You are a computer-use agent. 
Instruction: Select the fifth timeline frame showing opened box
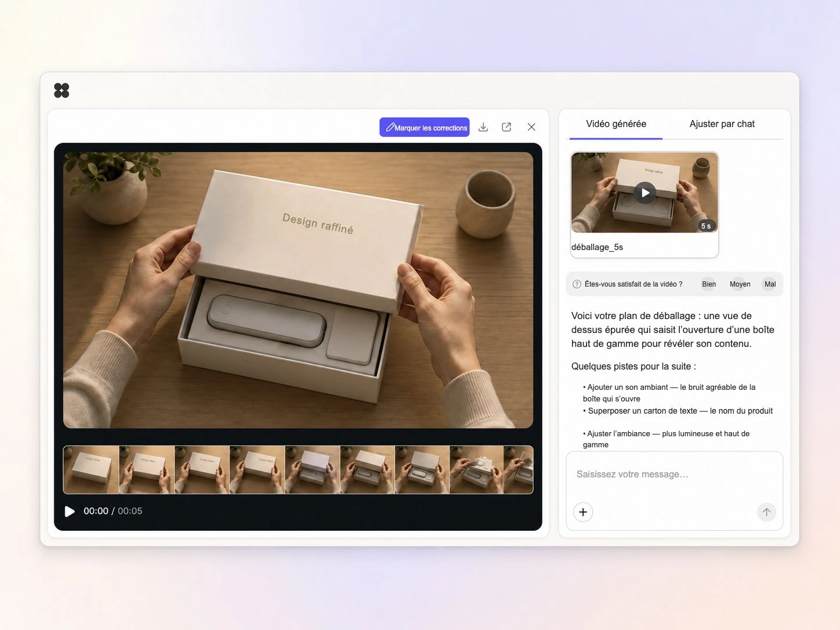click(312, 470)
